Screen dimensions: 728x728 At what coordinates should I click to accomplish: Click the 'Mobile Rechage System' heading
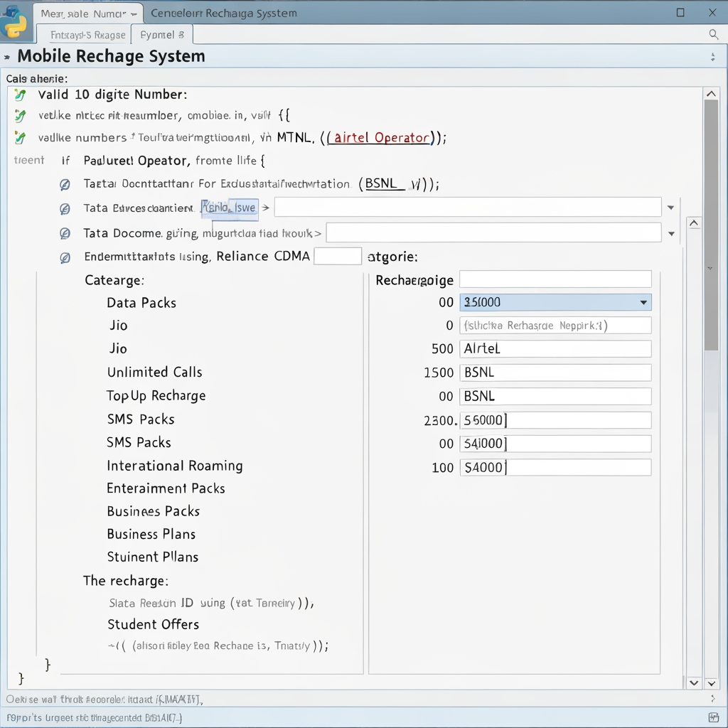point(111,56)
